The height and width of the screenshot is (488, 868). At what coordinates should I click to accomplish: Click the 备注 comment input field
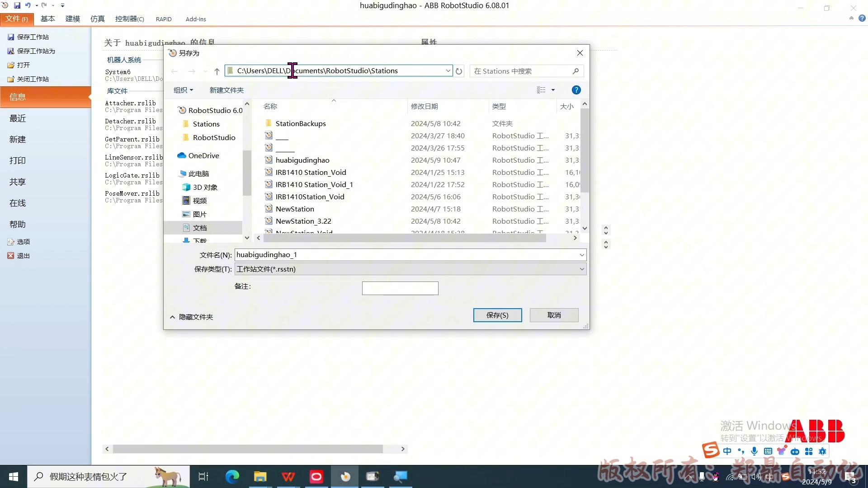(400, 288)
